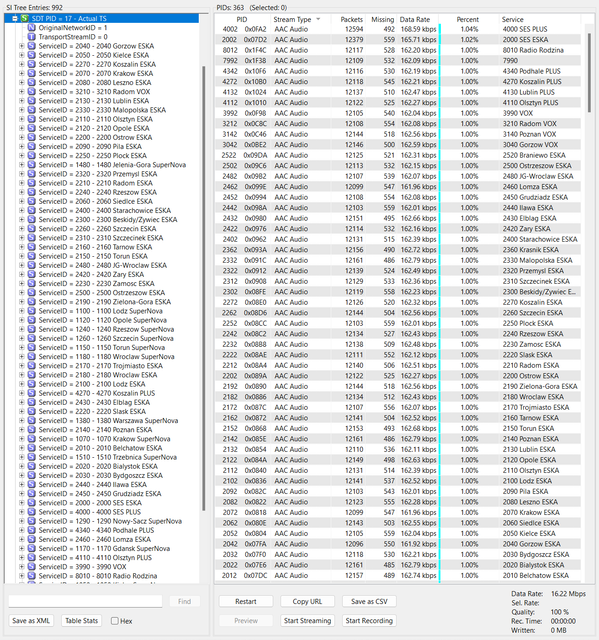Click the service icon for 2070 Krakow ESKA
Image resolution: width=599 pixels, height=640 pixels.
pos(31,73)
